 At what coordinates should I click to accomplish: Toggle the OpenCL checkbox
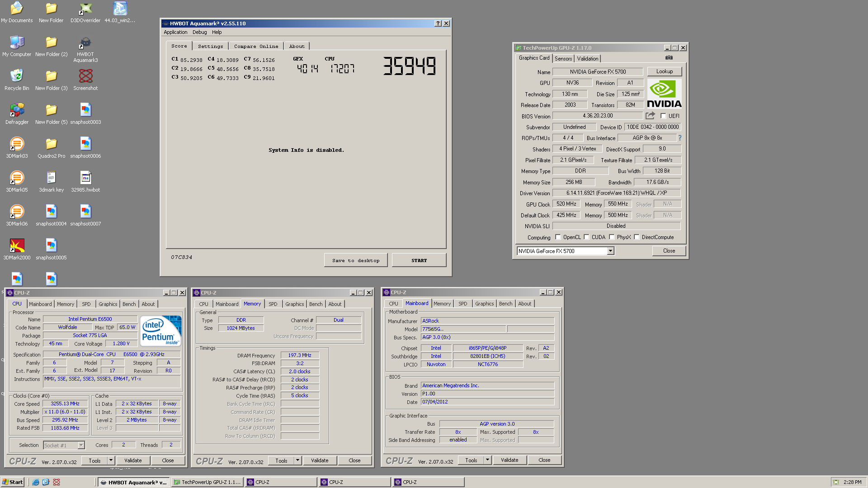click(x=558, y=237)
